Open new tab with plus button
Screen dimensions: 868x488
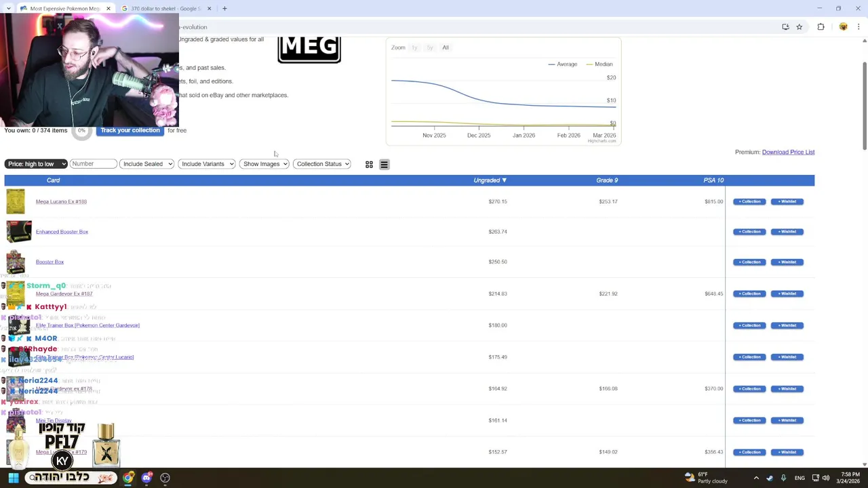tap(224, 9)
